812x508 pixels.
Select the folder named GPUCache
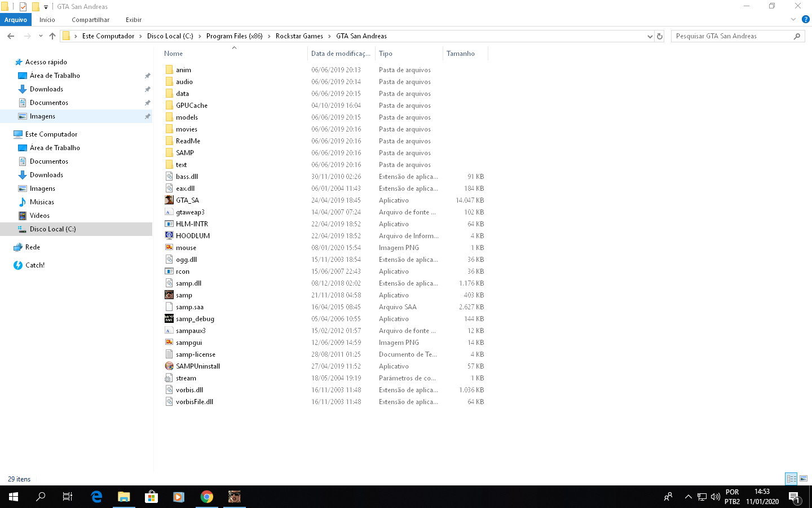pyautogui.click(x=192, y=106)
